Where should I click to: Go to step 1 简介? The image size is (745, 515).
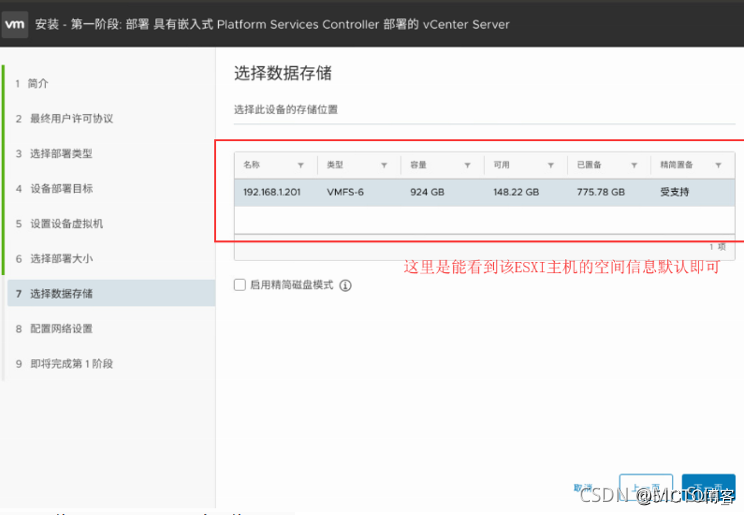pyautogui.click(x=32, y=84)
